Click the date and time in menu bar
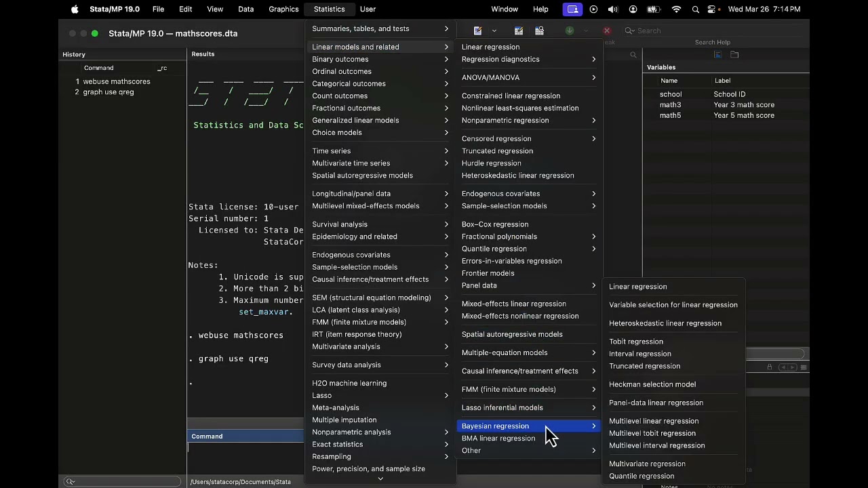 point(764,9)
